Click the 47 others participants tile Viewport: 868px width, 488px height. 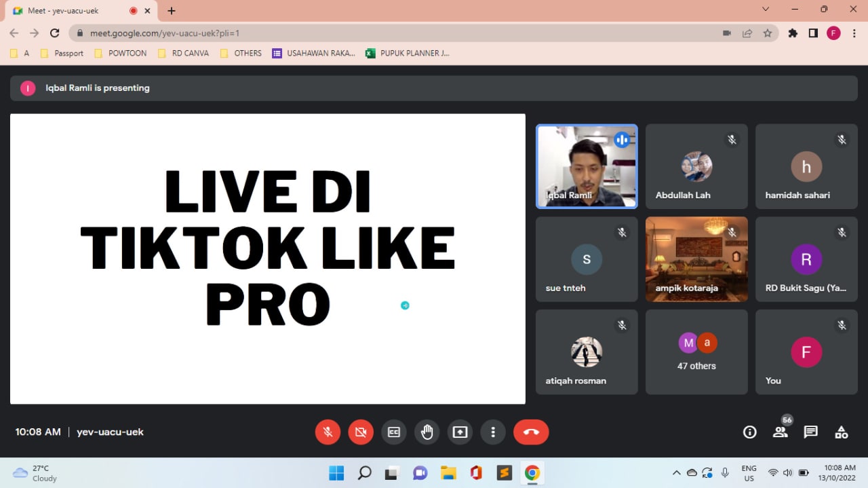[696, 352]
